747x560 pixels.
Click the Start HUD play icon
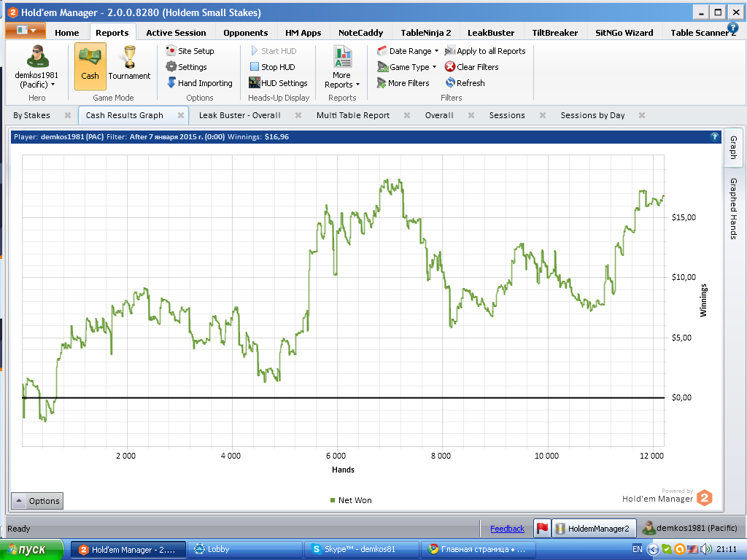[255, 50]
